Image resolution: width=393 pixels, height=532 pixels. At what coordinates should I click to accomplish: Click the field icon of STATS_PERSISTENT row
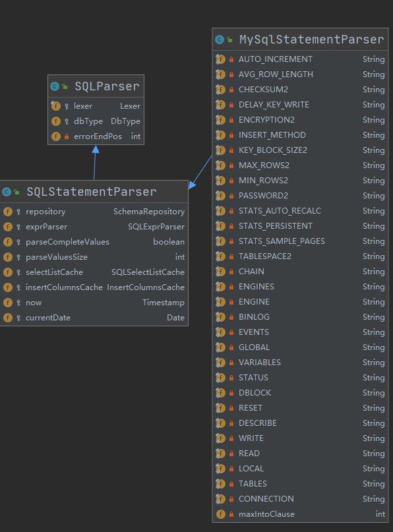coord(221,226)
